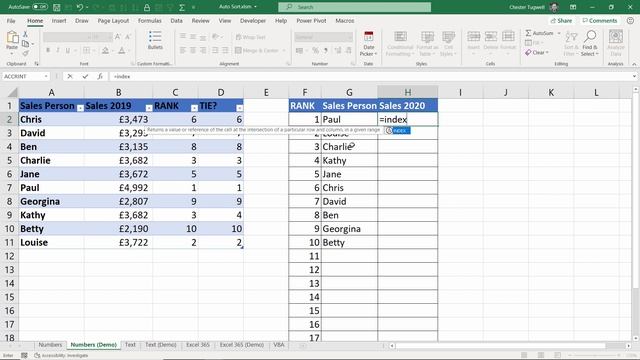640x360 pixels.
Task: Click the Select All corner triangle
Action: [12, 92]
